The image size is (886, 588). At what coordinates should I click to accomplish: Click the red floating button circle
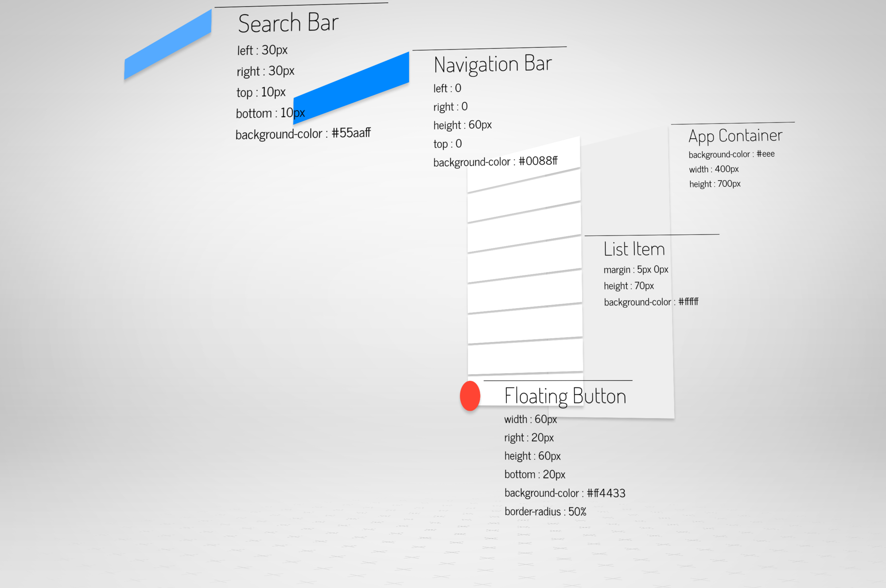coord(470,395)
